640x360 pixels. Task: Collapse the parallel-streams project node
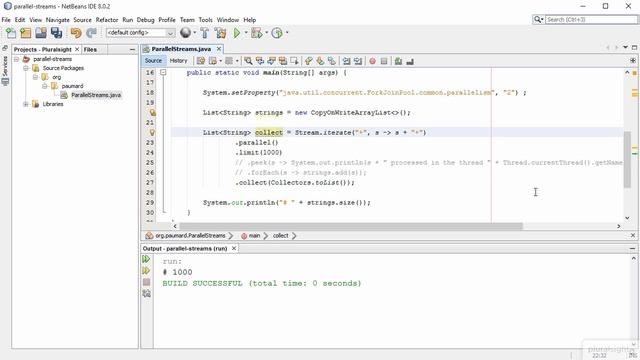(16, 59)
